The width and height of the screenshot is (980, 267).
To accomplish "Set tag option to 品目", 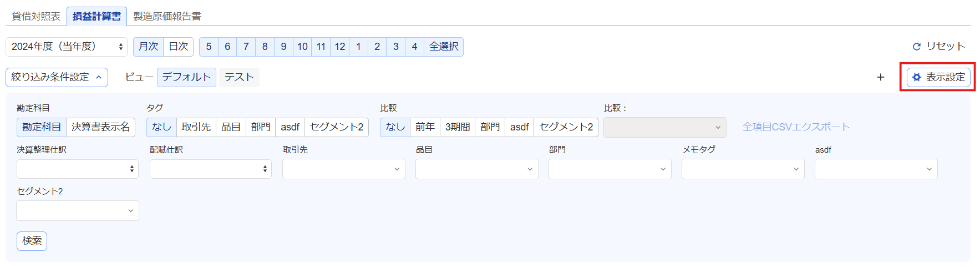I will [231, 127].
